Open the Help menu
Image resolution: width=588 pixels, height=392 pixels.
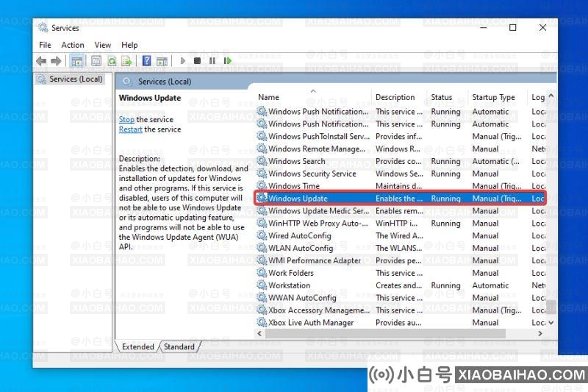point(129,45)
